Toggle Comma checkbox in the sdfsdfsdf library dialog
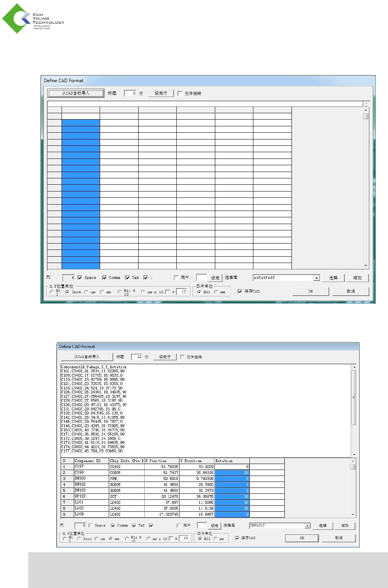 click(104, 278)
